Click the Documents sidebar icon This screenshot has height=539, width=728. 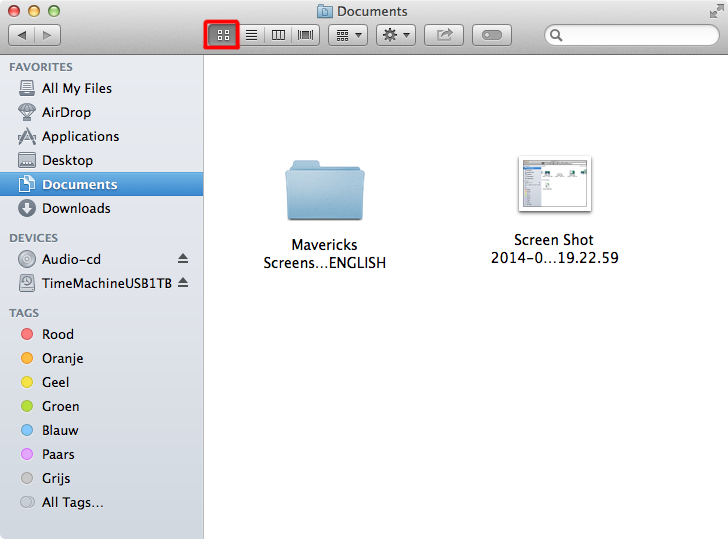(26, 184)
